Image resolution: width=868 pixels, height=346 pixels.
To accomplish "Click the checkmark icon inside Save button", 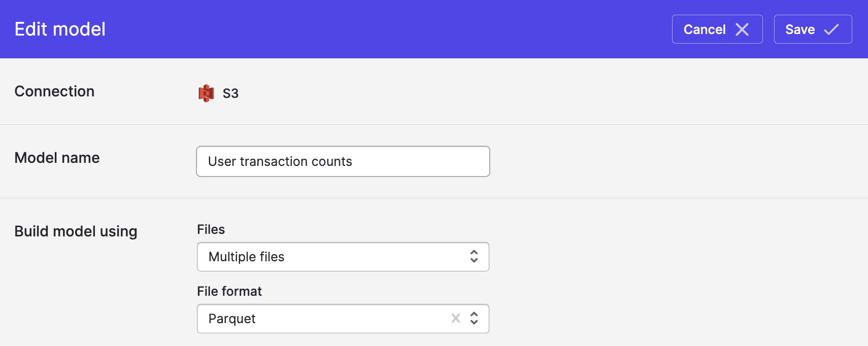I will pyautogui.click(x=831, y=29).
